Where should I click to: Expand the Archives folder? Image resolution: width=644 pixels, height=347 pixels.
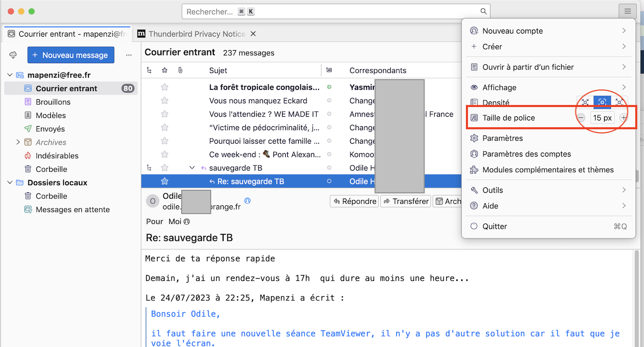18,142
